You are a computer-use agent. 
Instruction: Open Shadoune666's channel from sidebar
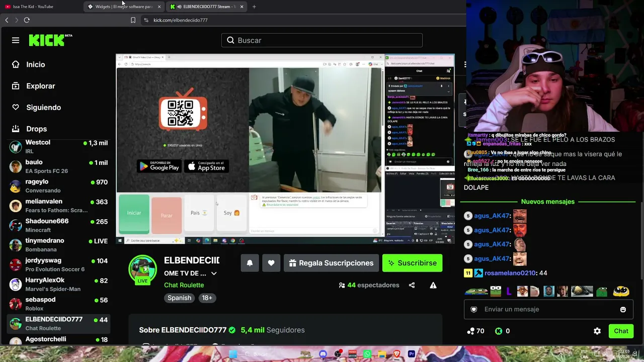coord(59,225)
